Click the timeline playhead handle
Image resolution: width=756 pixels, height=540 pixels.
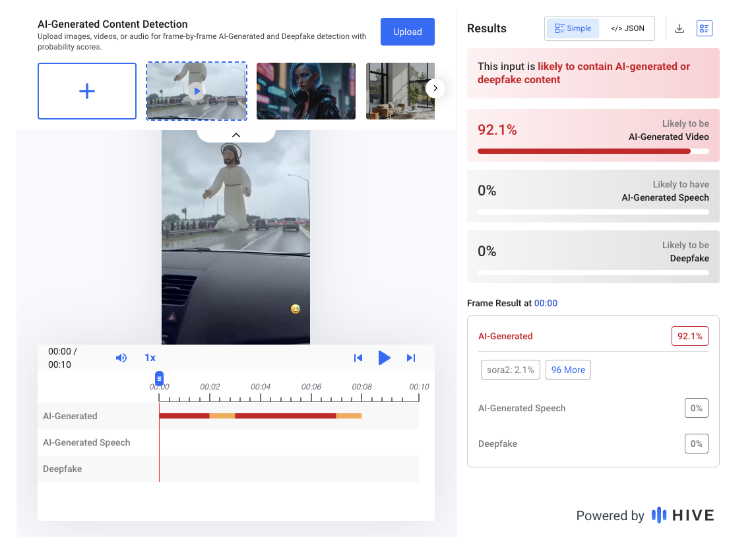(x=159, y=378)
